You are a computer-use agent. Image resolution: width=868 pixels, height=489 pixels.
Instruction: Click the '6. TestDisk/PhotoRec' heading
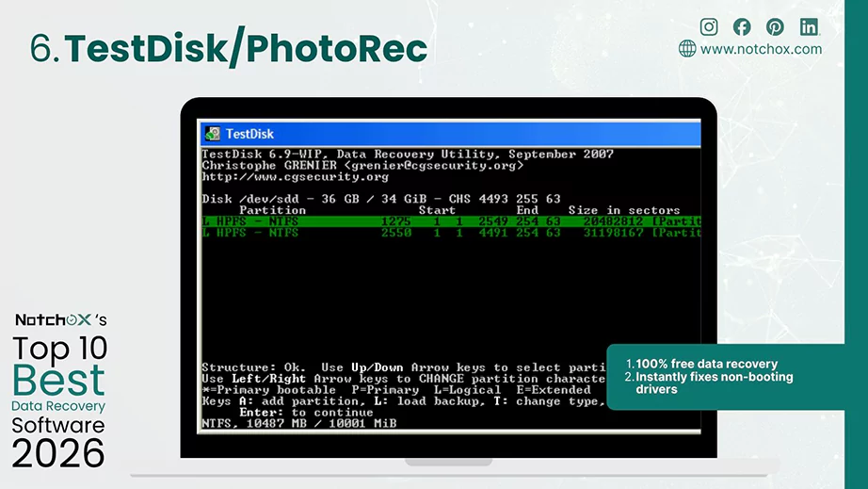coord(229,48)
